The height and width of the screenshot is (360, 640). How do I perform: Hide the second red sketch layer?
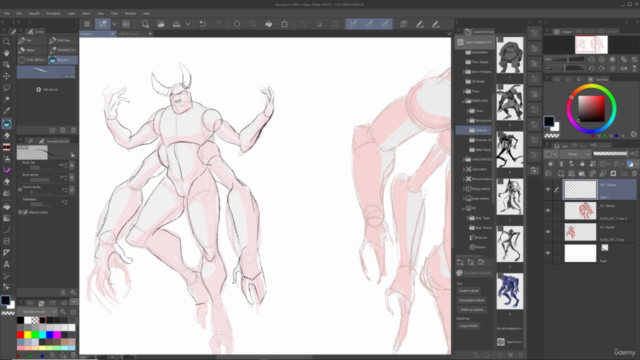pyautogui.click(x=548, y=211)
